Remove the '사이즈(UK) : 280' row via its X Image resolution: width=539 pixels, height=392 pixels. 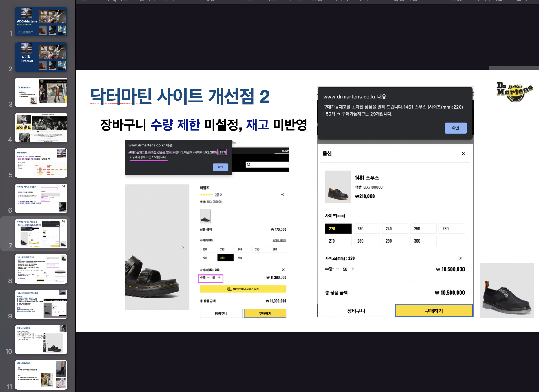(283, 270)
